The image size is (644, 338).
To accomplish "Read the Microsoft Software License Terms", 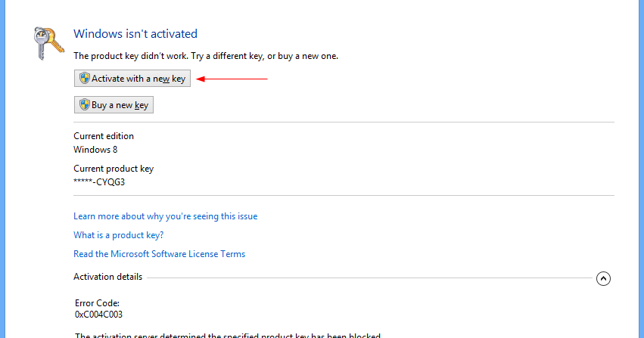I will [160, 254].
